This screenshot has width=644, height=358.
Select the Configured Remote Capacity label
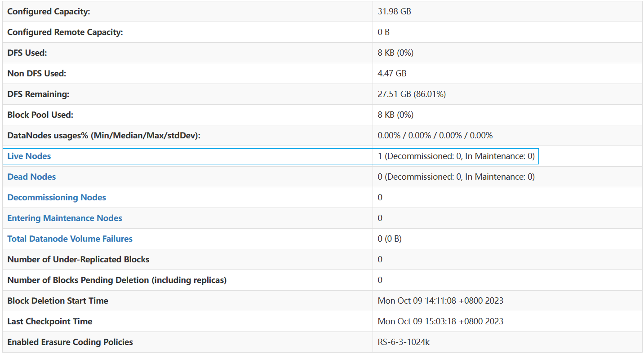pyautogui.click(x=65, y=32)
